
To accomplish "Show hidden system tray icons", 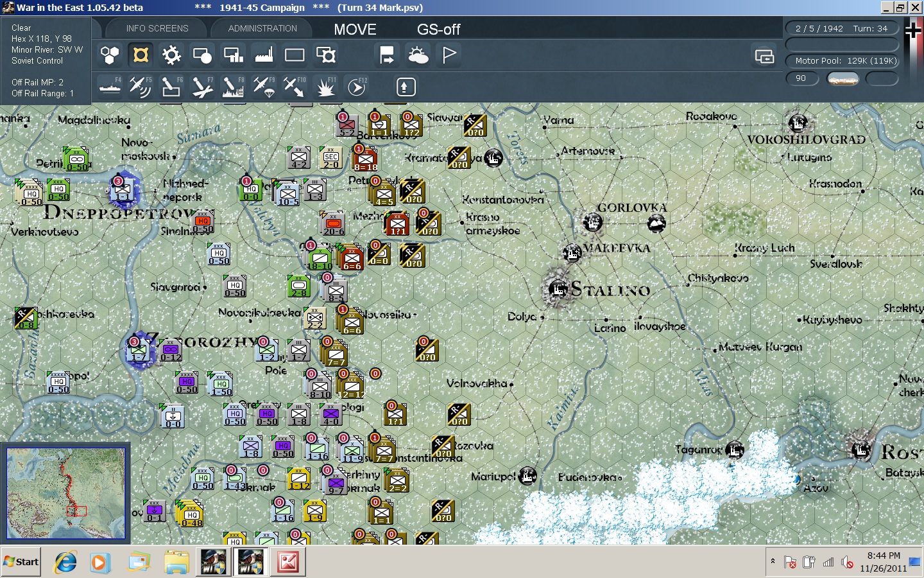I will 773,561.
